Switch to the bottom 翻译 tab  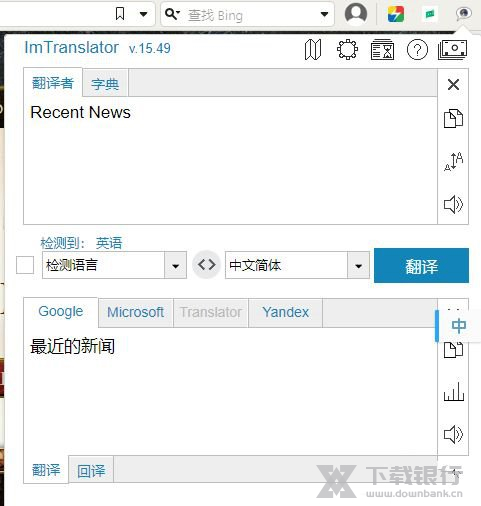[x=46, y=469]
